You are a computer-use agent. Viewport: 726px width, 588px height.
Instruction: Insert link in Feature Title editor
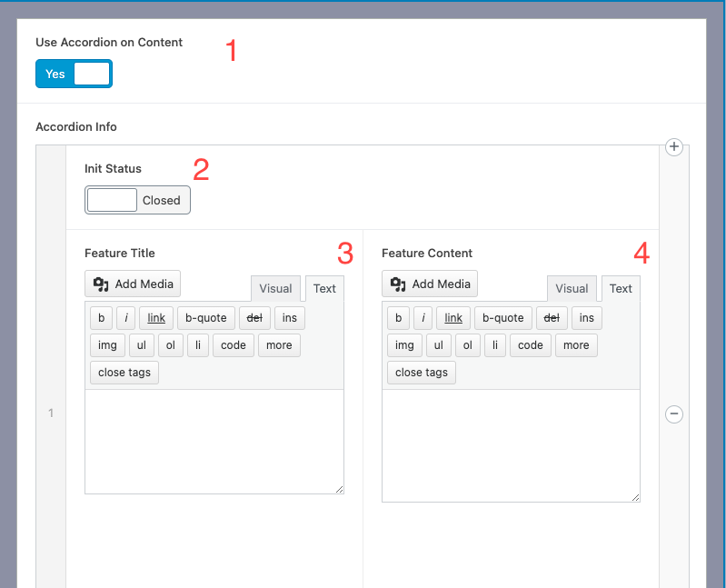point(156,317)
